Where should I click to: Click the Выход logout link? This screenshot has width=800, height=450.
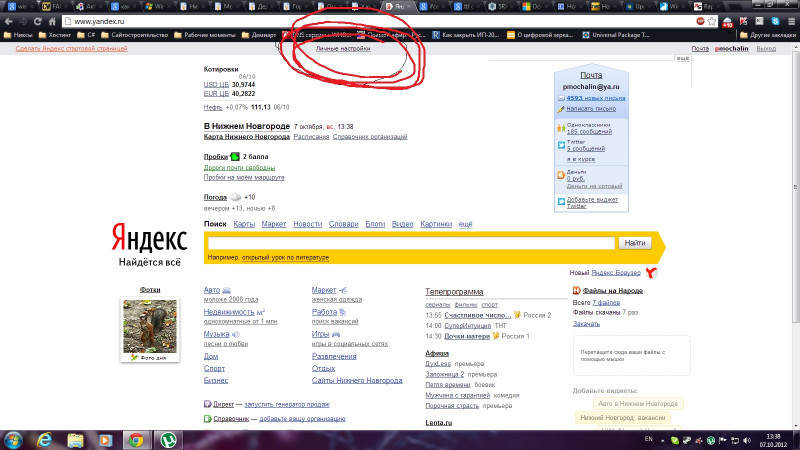click(x=766, y=48)
